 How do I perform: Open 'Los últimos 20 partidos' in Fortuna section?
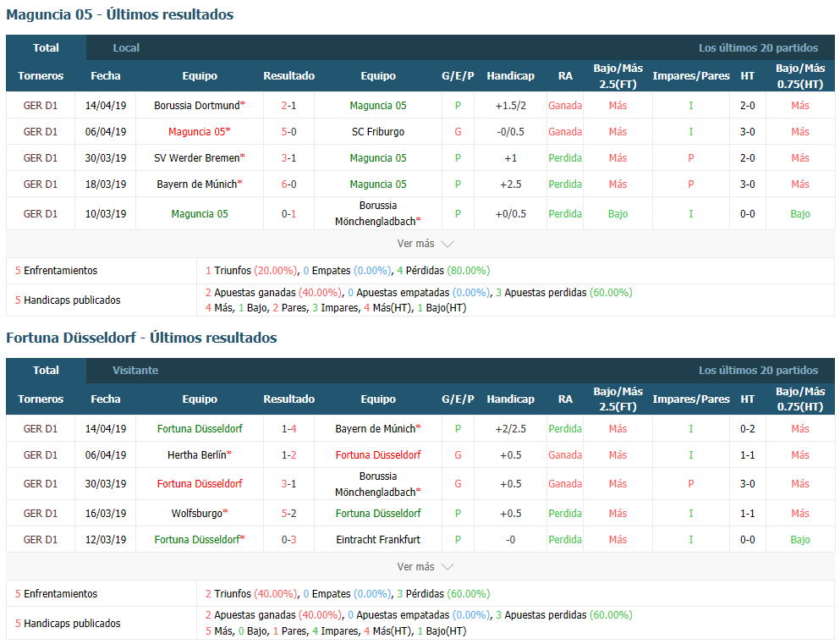coord(758,370)
